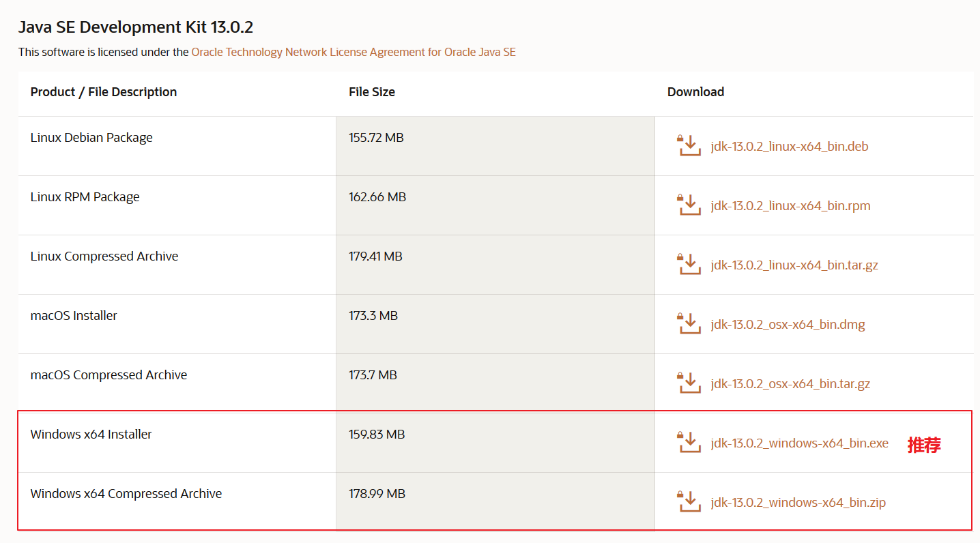The image size is (980, 543).
Task: Click download icon for osx-x64_bin.dmg
Action: coord(689,323)
